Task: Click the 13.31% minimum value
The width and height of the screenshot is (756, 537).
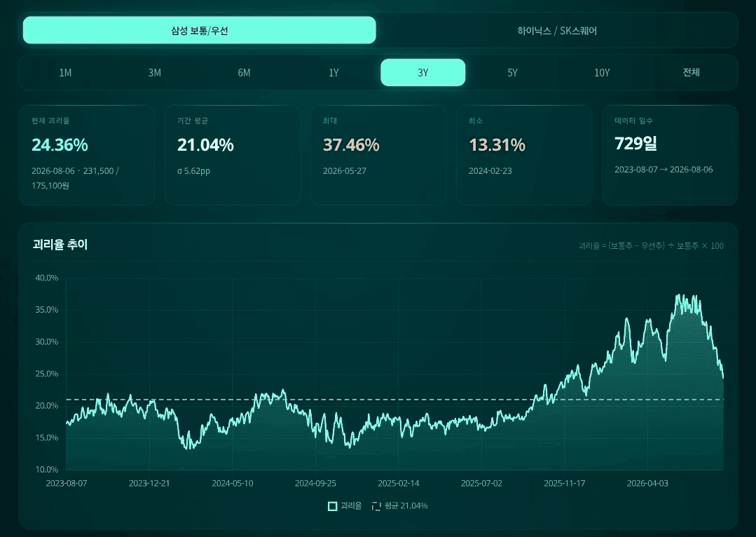Action: coord(497,144)
